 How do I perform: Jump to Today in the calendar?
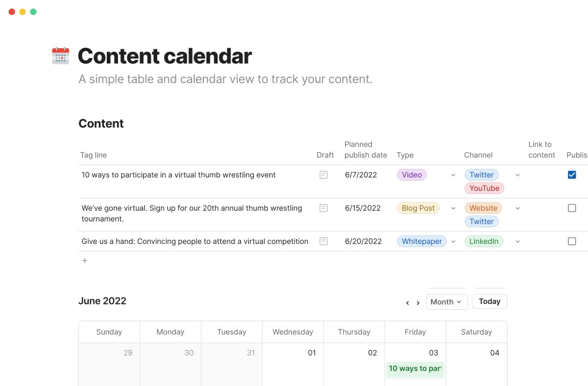pos(489,301)
